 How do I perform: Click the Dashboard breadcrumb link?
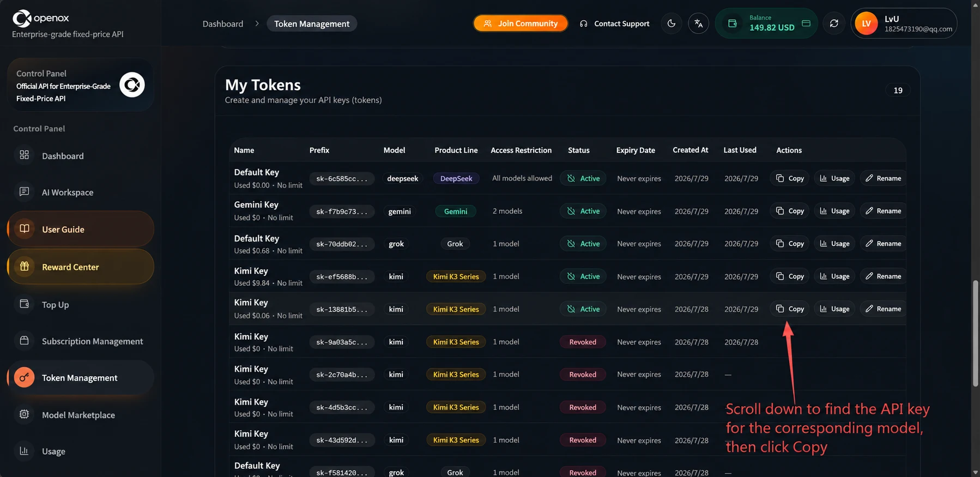223,24
